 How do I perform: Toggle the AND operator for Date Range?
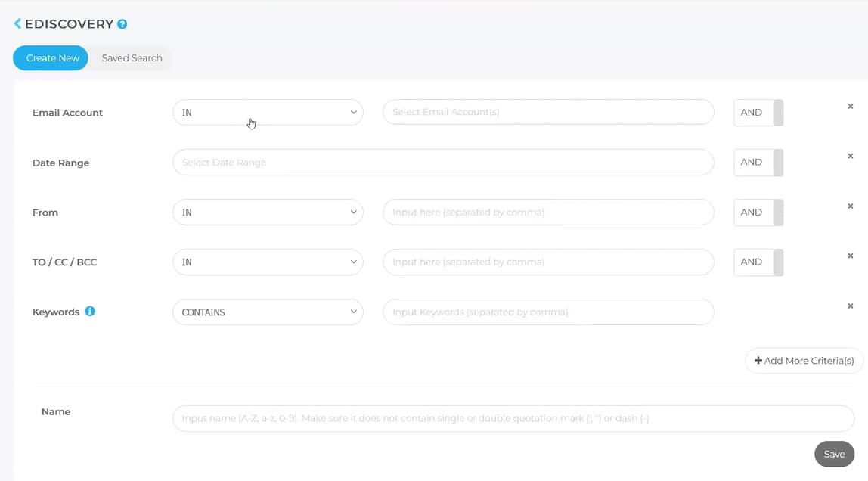(x=758, y=163)
